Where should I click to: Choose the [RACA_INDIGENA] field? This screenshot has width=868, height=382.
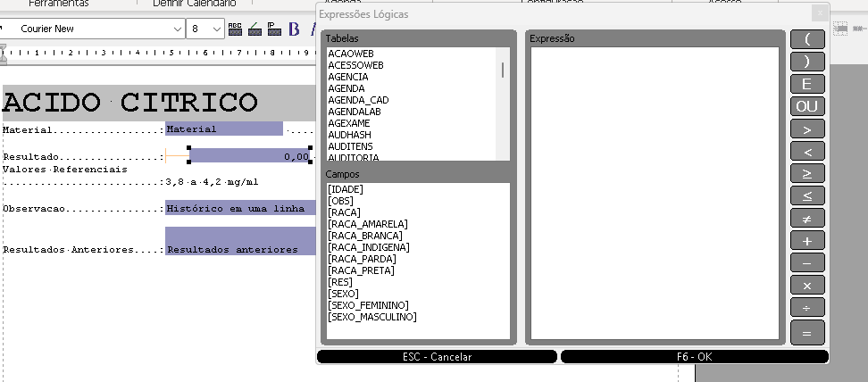(x=368, y=247)
